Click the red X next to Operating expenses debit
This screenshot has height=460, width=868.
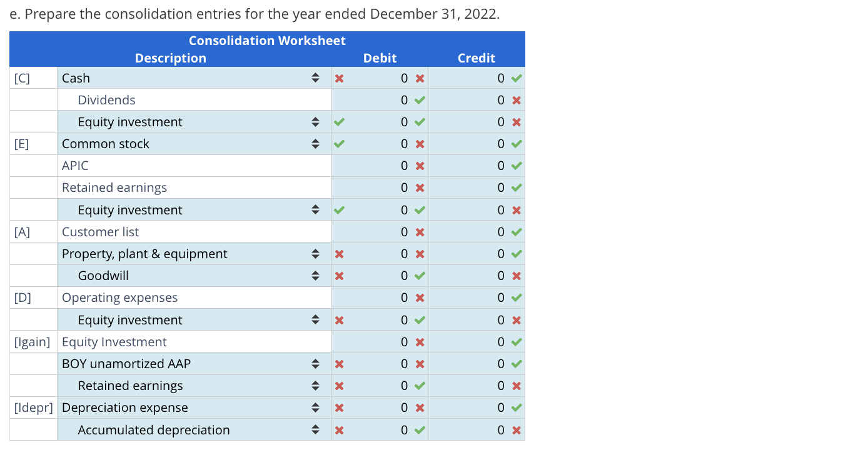[x=419, y=297]
